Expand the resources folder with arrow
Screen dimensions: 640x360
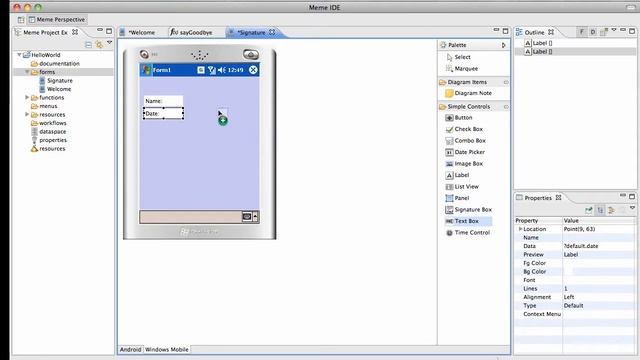tap(27, 114)
